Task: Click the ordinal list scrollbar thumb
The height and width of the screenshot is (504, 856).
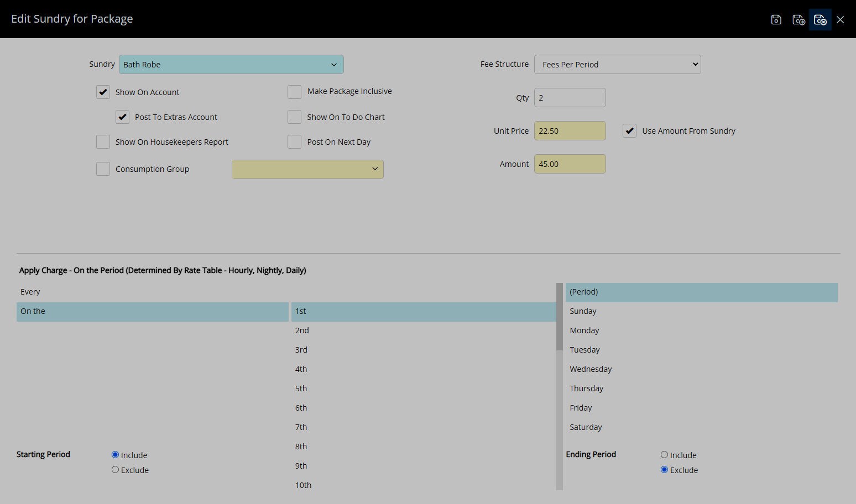Action: [x=560, y=317]
